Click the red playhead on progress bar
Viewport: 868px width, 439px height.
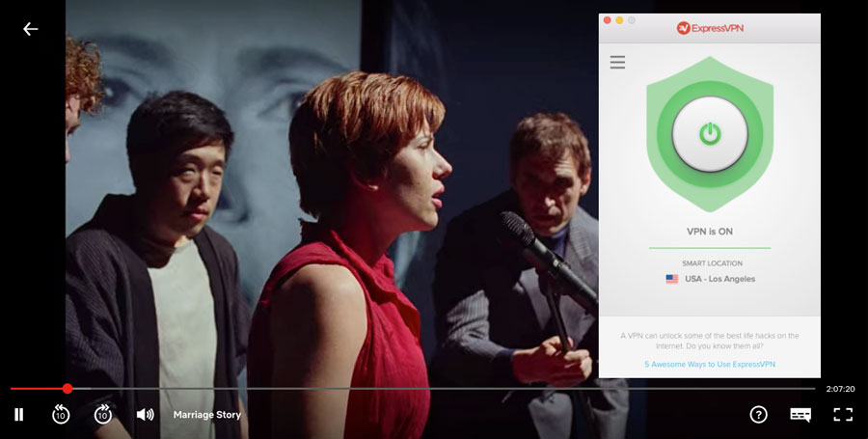(68, 389)
